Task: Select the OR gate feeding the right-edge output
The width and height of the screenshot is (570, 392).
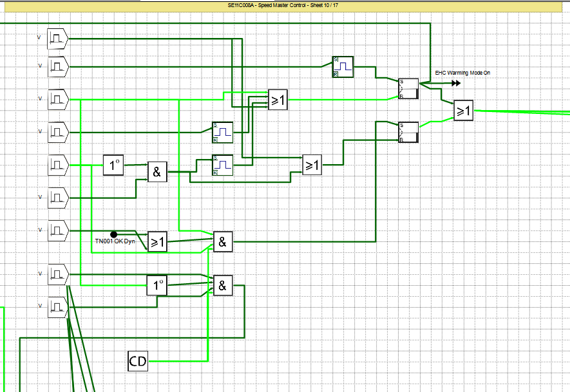Action: (463, 111)
